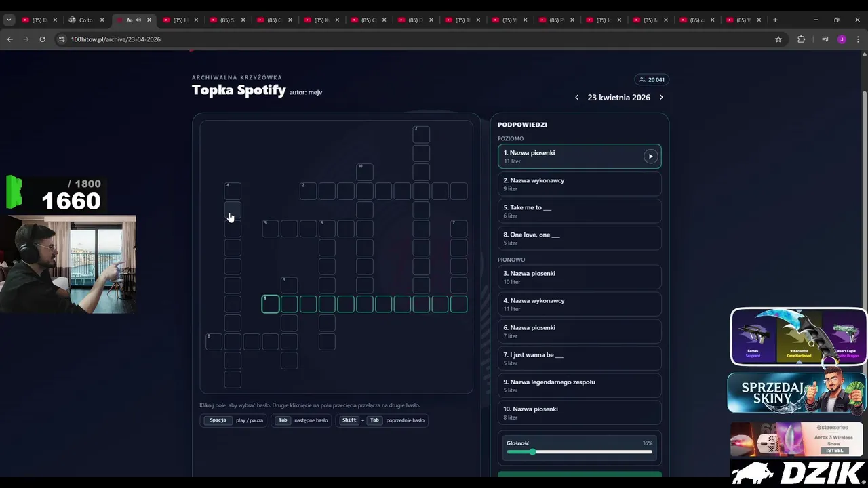Click the 'Spacja' key hint
The image size is (868, 488).
218,420
